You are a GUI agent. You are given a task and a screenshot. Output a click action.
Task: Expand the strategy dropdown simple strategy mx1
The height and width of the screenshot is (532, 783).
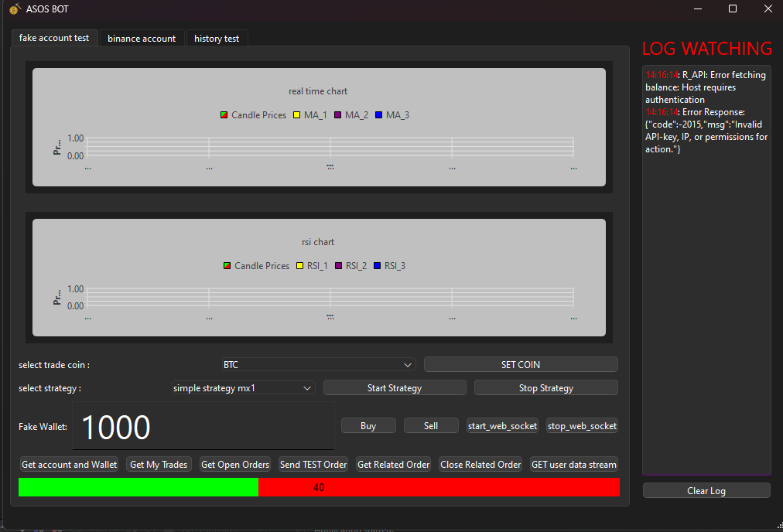[243, 388]
